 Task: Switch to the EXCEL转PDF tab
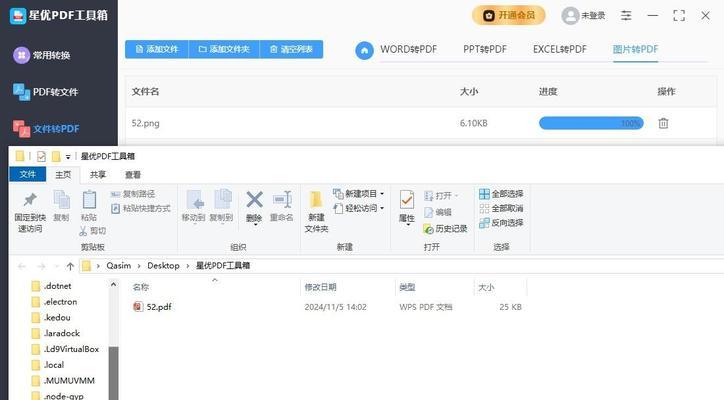(560, 49)
